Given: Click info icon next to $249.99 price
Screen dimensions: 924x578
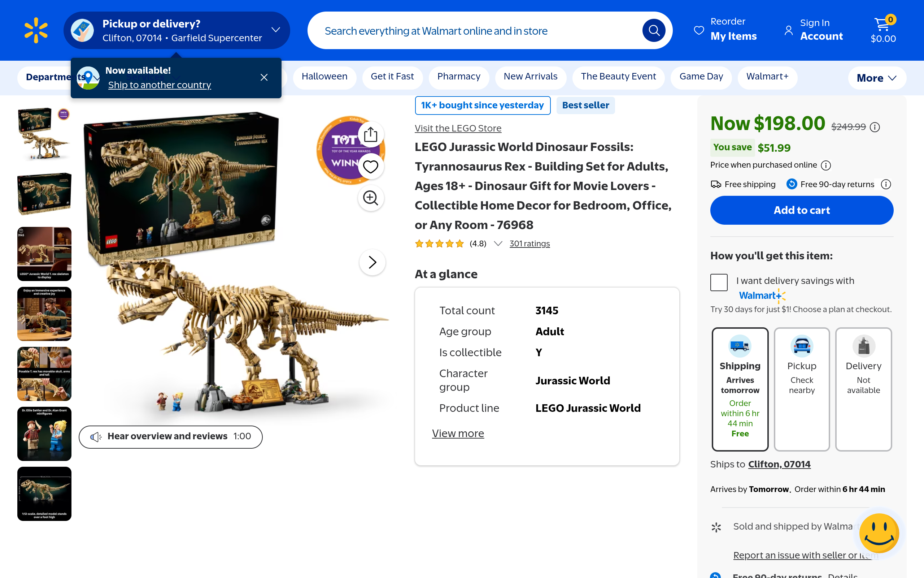Looking at the screenshot, I should coord(875,127).
